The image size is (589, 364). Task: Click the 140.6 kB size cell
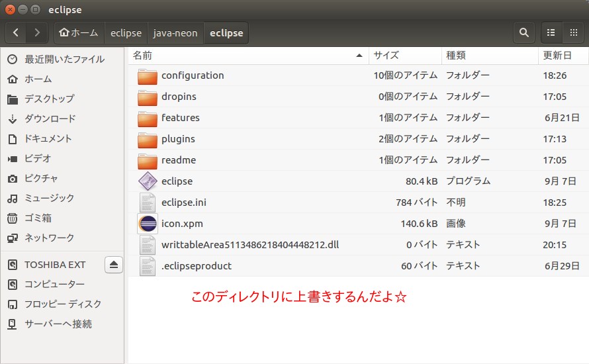click(x=419, y=224)
